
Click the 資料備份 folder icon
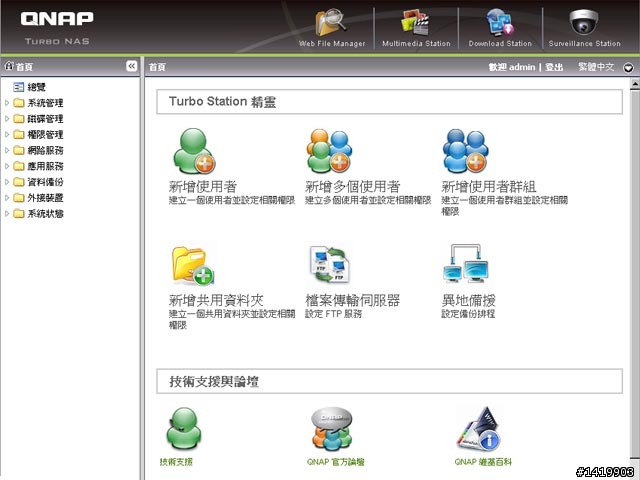(x=19, y=182)
